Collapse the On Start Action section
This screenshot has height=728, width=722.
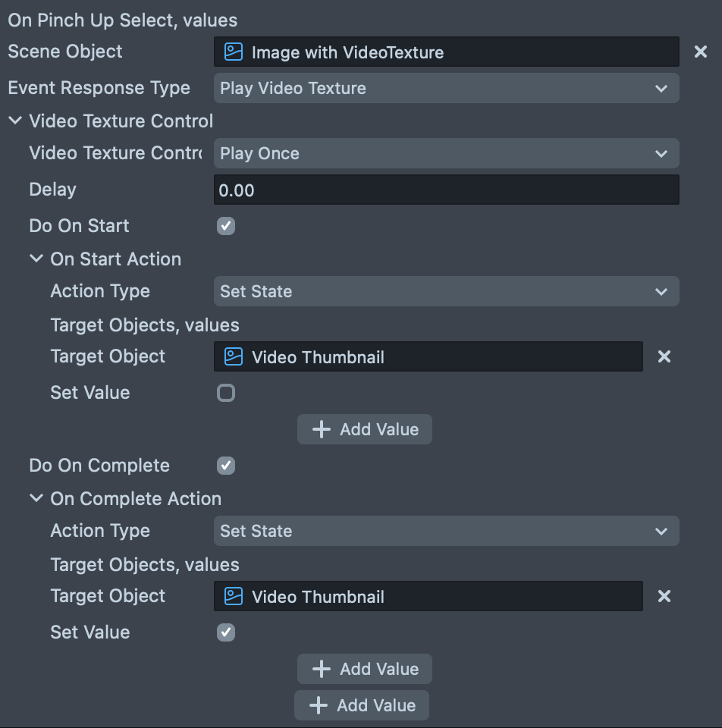pos(36,259)
